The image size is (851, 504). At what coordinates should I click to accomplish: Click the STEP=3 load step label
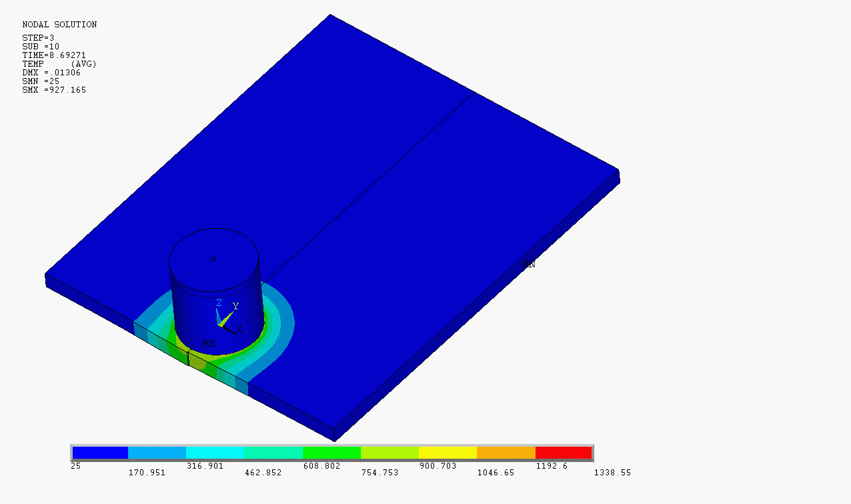point(37,37)
